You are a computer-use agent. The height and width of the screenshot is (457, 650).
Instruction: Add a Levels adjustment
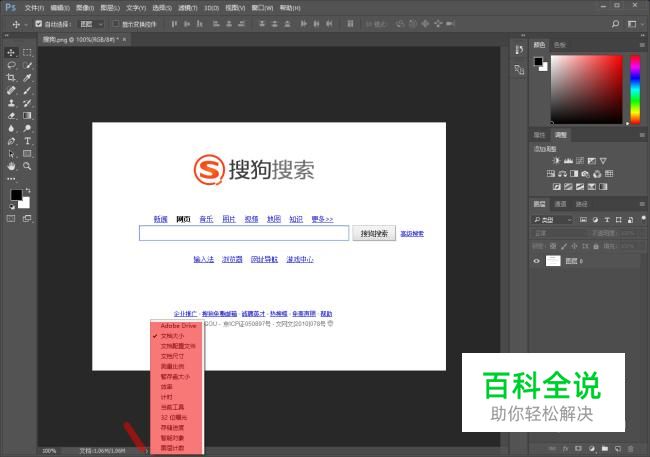click(568, 160)
